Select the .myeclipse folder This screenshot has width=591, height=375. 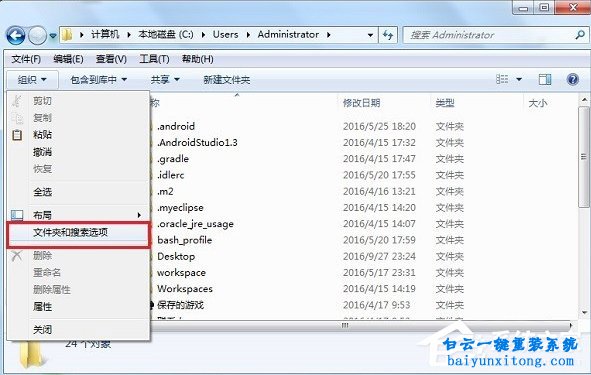point(180,207)
